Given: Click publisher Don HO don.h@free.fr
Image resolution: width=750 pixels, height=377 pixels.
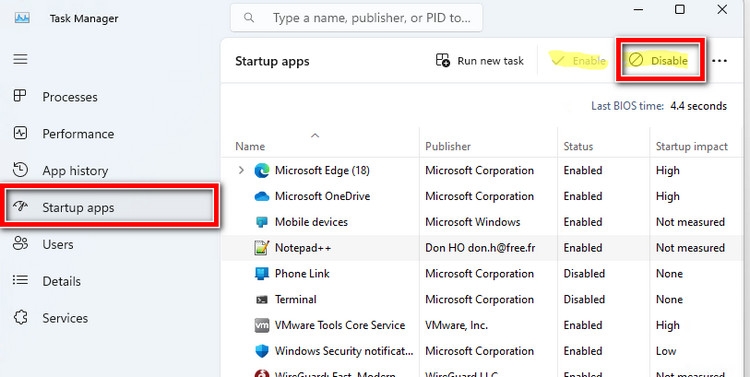Looking at the screenshot, I should pos(480,248).
